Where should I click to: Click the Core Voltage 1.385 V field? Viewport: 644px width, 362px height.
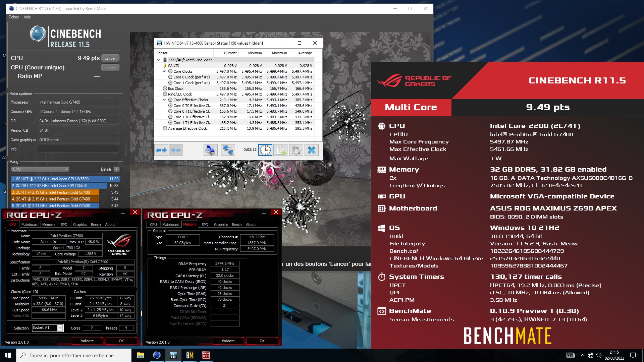pos(90,254)
